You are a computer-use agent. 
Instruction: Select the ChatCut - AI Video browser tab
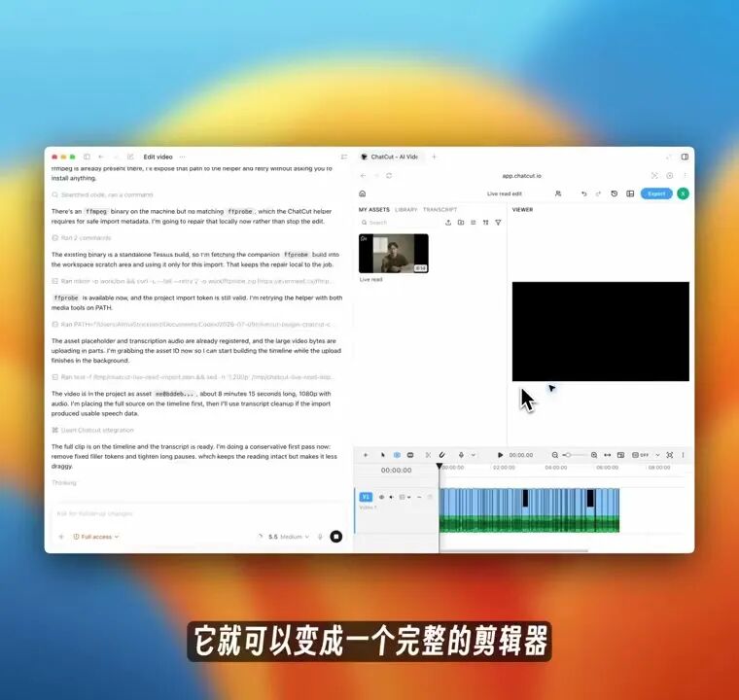click(x=390, y=157)
